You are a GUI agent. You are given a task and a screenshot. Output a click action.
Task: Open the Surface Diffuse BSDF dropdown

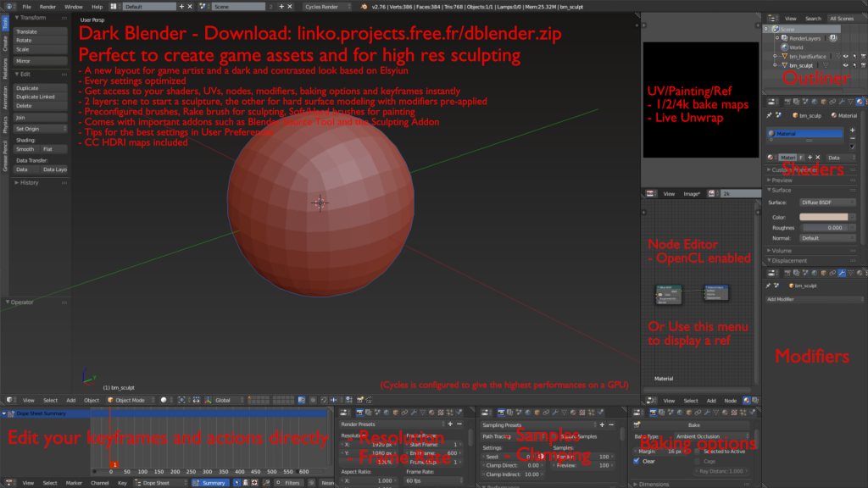pos(827,202)
